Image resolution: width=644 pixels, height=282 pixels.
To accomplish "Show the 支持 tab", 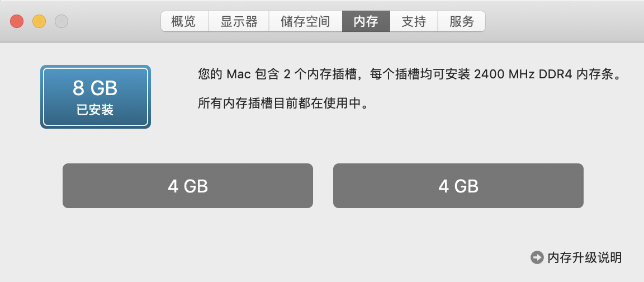I will click(x=414, y=21).
